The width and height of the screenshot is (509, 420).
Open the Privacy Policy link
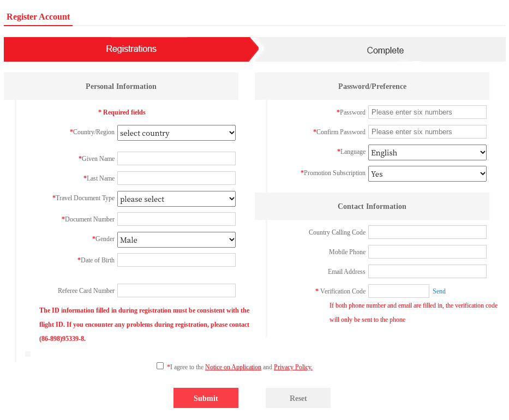(x=293, y=367)
